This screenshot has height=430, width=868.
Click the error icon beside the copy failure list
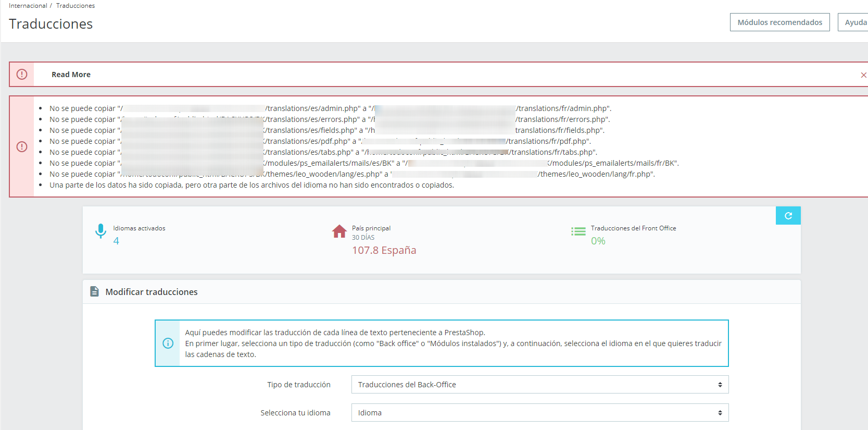click(x=22, y=146)
